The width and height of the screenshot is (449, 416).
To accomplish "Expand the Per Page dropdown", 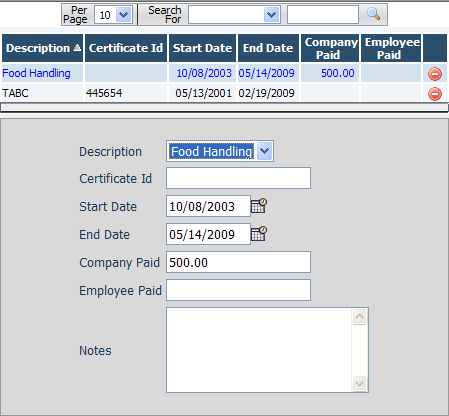I will coord(124,15).
